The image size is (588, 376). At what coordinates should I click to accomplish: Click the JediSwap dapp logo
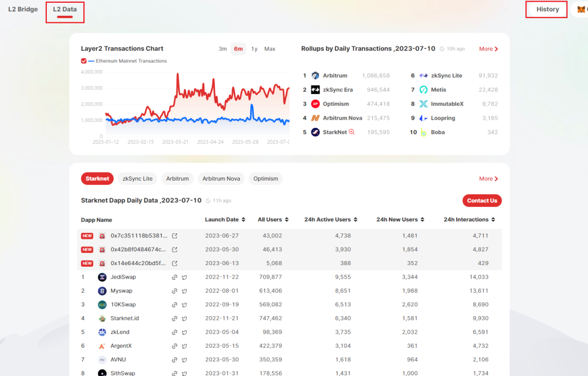pyautogui.click(x=102, y=277)
